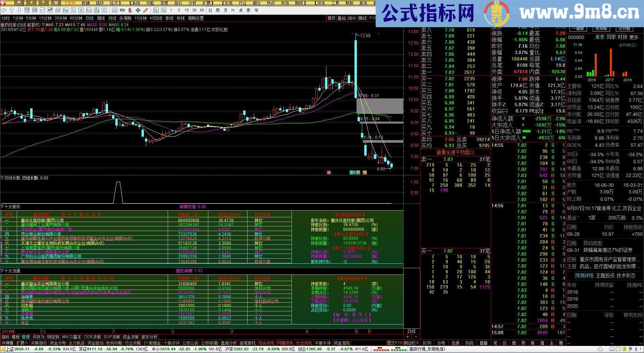Select the pencil drawing tool on the toolbar
Image resolution: width=644 pixels, height=353 pixels.
(145, 10)
